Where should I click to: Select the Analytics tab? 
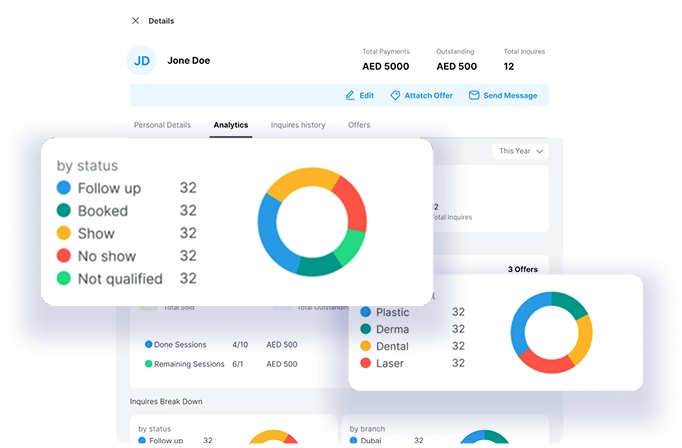coord(230,126)
